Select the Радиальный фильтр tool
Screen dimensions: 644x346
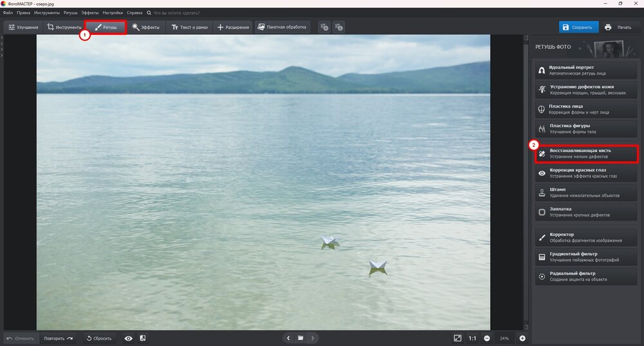tap(586, 276)
